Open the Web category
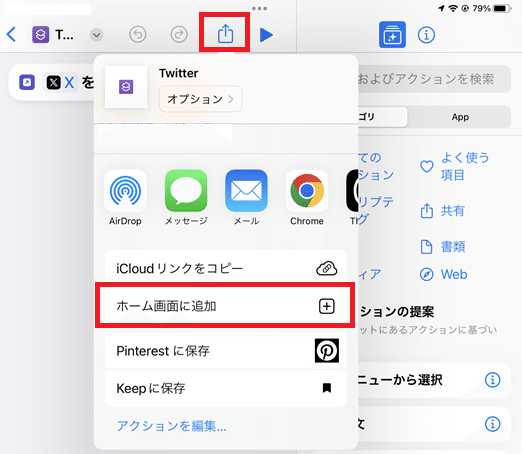This screenshot has width=522, height=454. [x=443, y=274]
